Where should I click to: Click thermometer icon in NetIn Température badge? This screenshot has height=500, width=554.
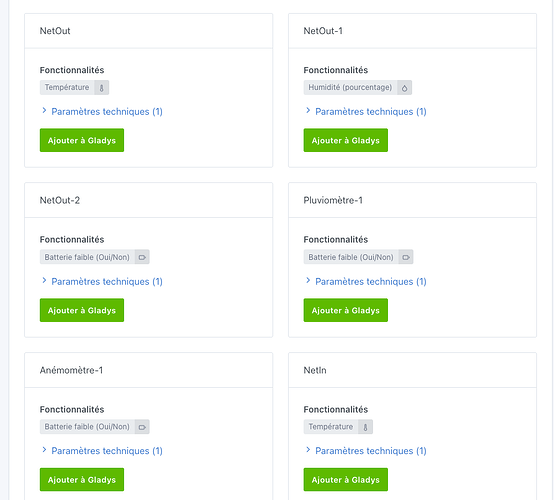(365, 427)
